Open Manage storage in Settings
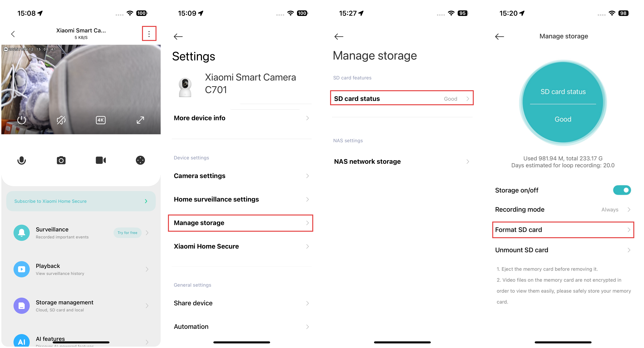The width and height of the screenshot is (644, 348). coord(241,223)
